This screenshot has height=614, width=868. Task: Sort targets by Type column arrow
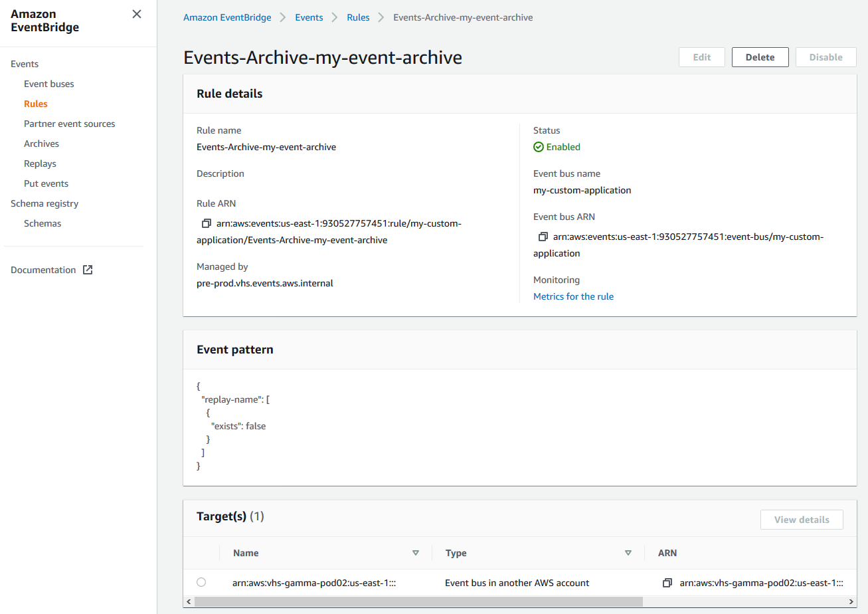coord(628,553)
